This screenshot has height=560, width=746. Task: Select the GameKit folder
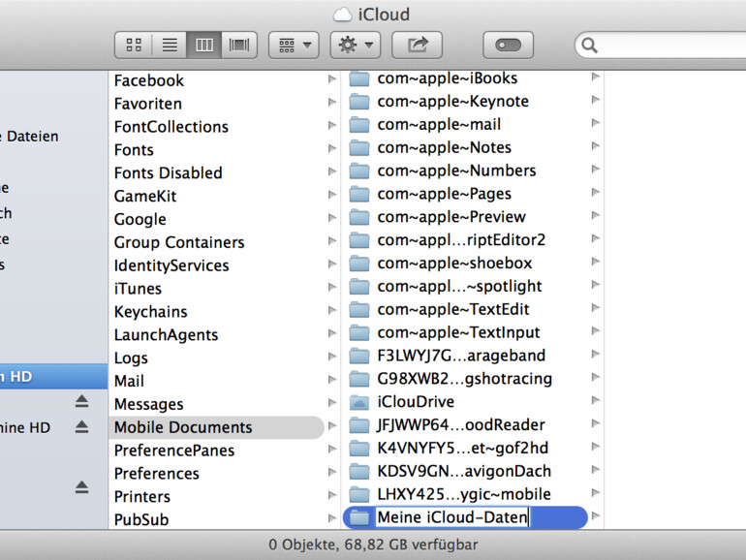coord(145,196)
